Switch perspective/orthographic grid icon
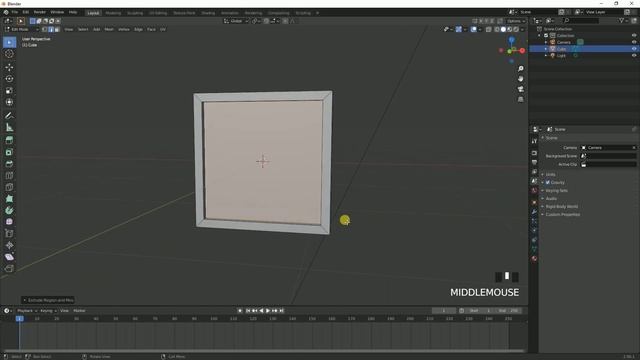 tap(520, 99)
